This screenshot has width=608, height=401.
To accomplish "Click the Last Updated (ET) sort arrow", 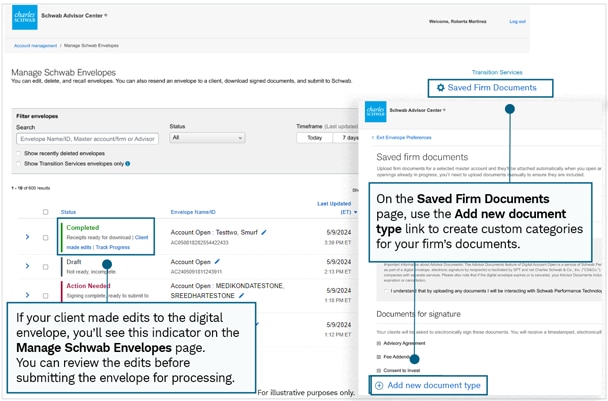I will 356,213.
